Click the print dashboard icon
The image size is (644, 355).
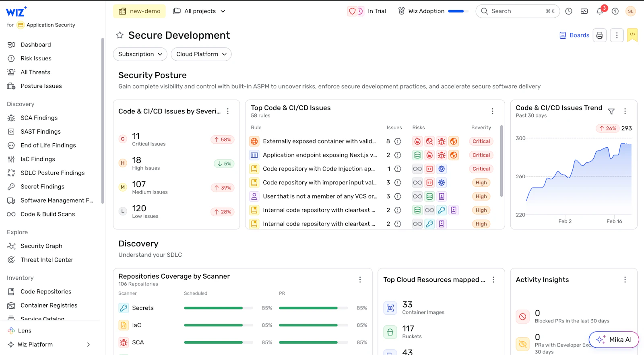(x=599, y=35)
